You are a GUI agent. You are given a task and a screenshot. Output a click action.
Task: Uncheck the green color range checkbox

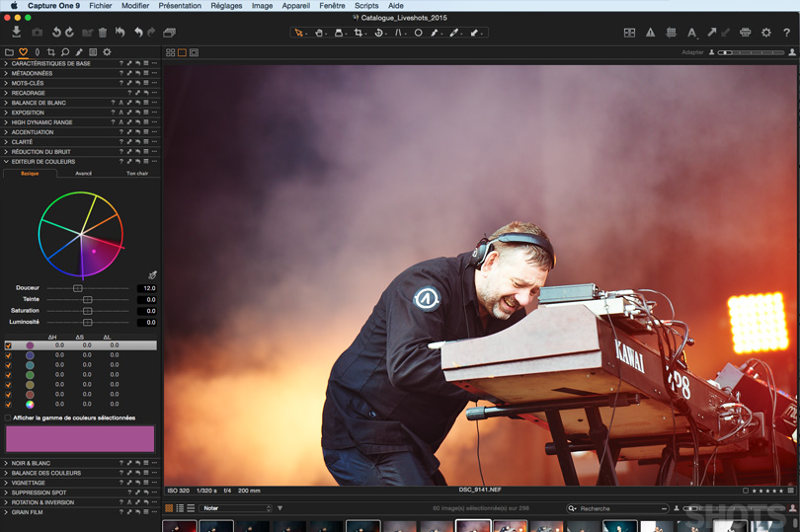click(8, 375)
